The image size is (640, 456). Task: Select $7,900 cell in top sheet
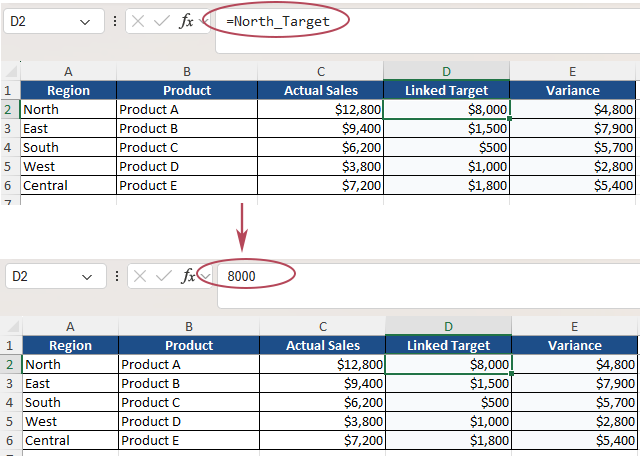click(573, 129)
